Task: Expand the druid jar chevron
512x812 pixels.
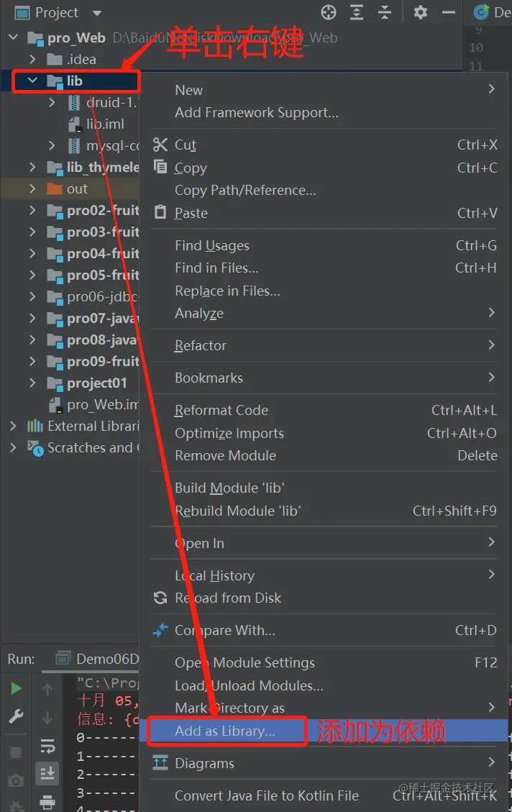Action: 51,103
